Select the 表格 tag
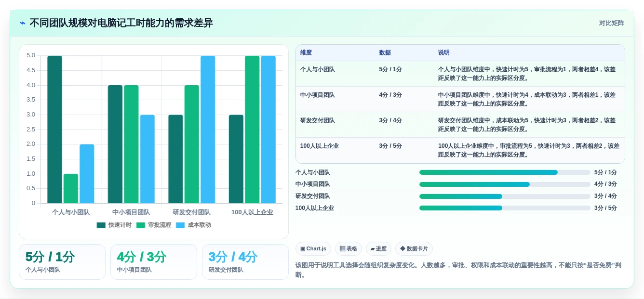Viewport: 644px width, 299px height. click(x=349, y=249)
